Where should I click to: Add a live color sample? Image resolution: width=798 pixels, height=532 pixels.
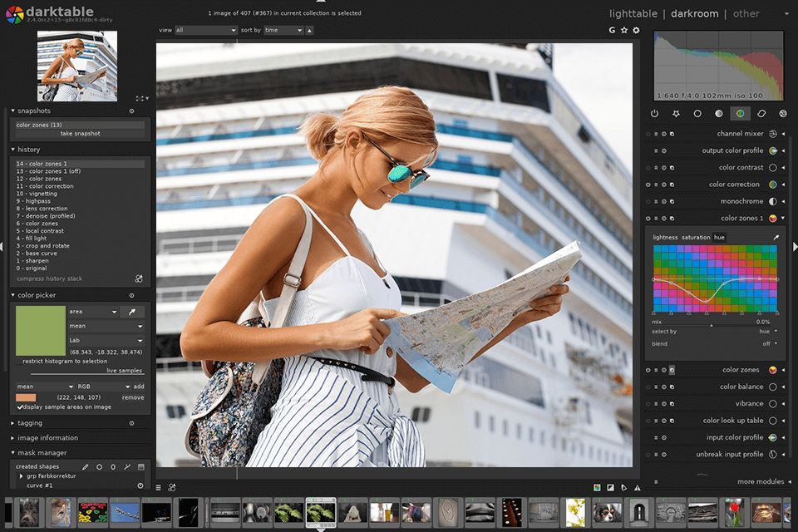(x=139, y=387)
